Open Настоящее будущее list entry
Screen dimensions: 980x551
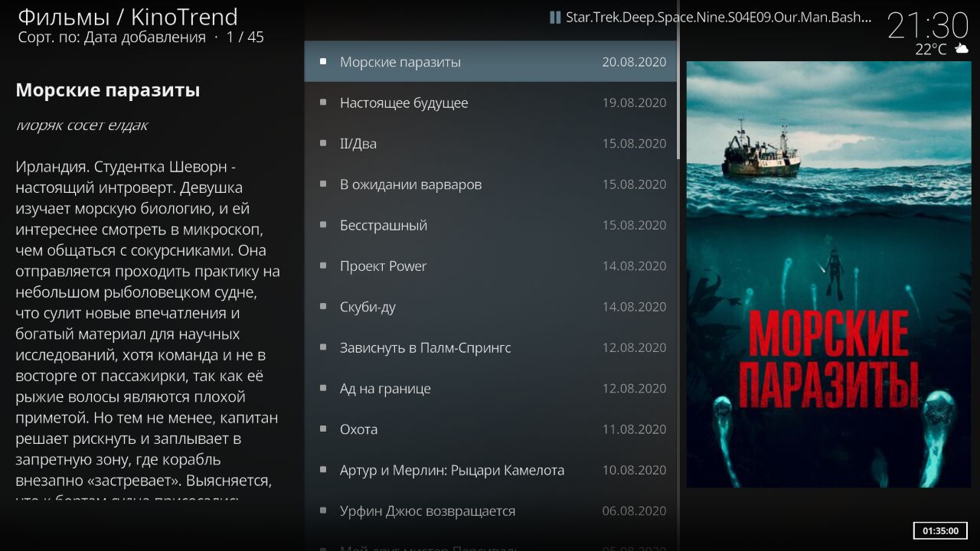pos(490,103)
